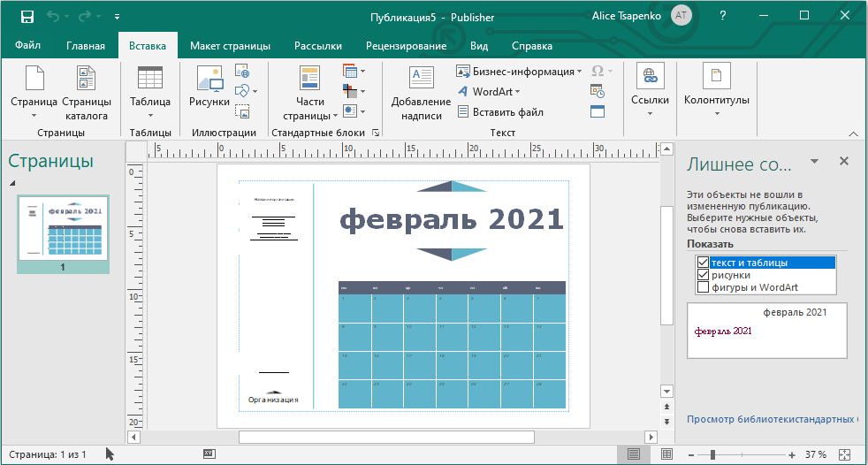
Task: Uncheck the 'рисунки' checkbox
Action: click(x=704, y=275)
